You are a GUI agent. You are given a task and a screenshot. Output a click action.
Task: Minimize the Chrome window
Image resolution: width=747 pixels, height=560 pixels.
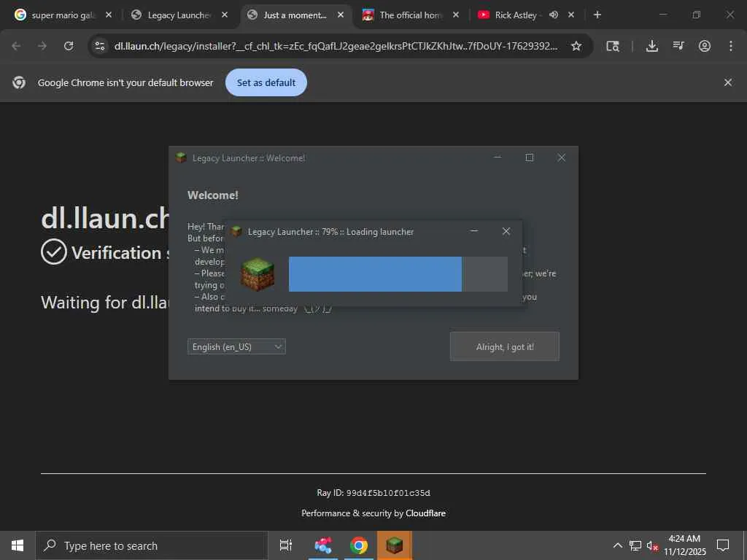coord(662,15)
